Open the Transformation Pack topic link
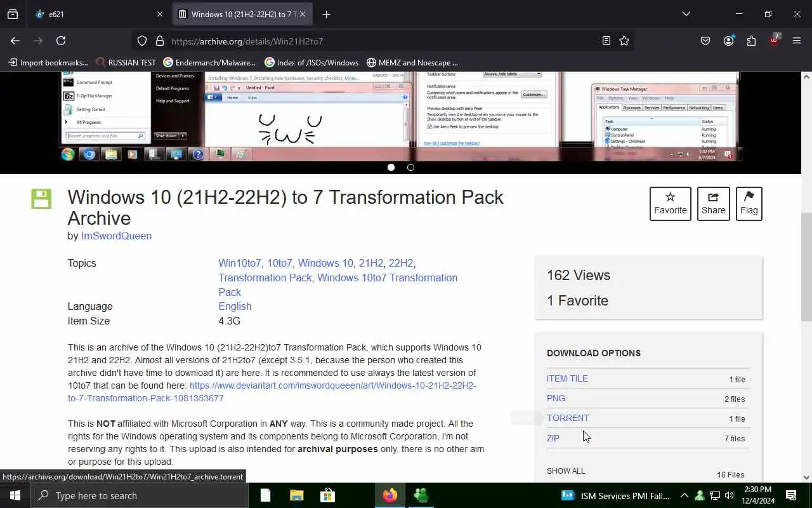Viewport: 812px width, 508px height. click(x=265, y=277)
